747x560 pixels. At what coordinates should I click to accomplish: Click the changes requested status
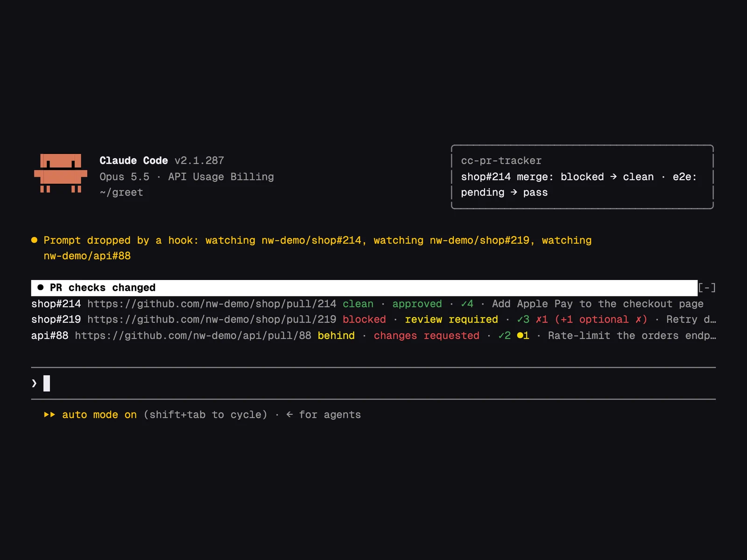pyautogui.click(x=426, y=336)
